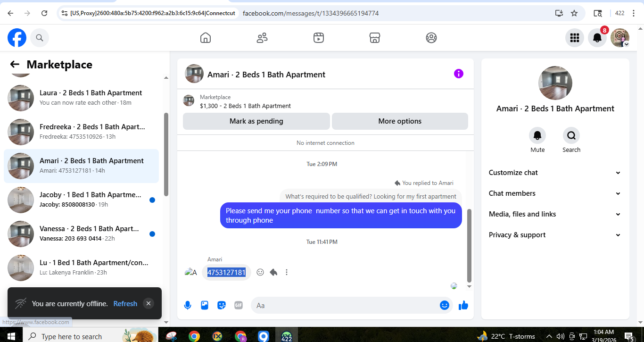Viewport: 644px width, 342px height.
Task: Choose a sticker with the sticker icon
Action: tap(222, 305)
